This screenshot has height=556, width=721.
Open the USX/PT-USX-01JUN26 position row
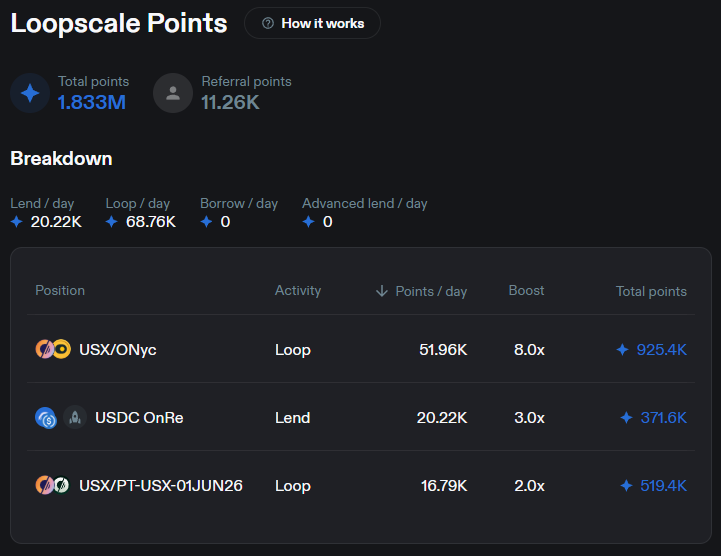pos(361,485)
